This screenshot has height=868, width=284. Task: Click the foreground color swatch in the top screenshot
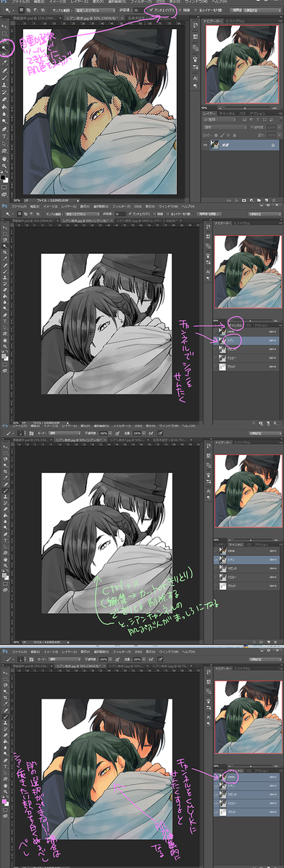[x=3, y=177]
